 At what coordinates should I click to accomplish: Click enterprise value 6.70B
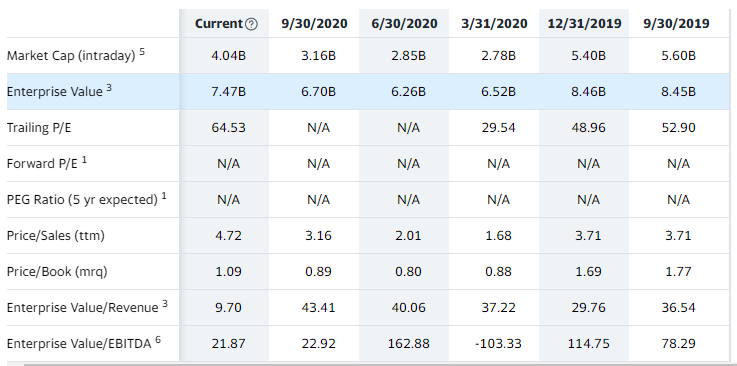(319, 91)
